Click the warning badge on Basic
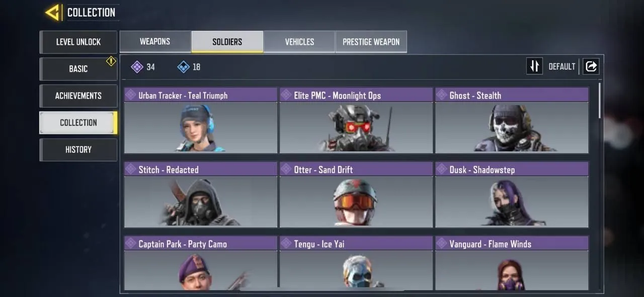Viewport: 644px width, 297px height. (x=111, y=61)
